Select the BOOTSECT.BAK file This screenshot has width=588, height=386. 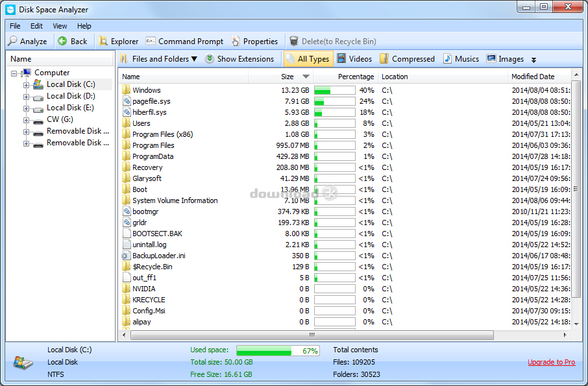(346, 234)
